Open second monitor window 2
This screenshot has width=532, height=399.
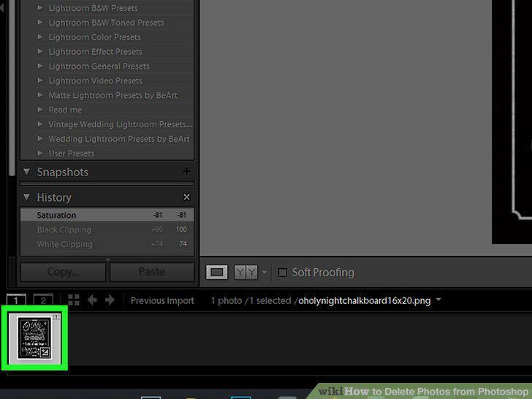tap(43, 300)
